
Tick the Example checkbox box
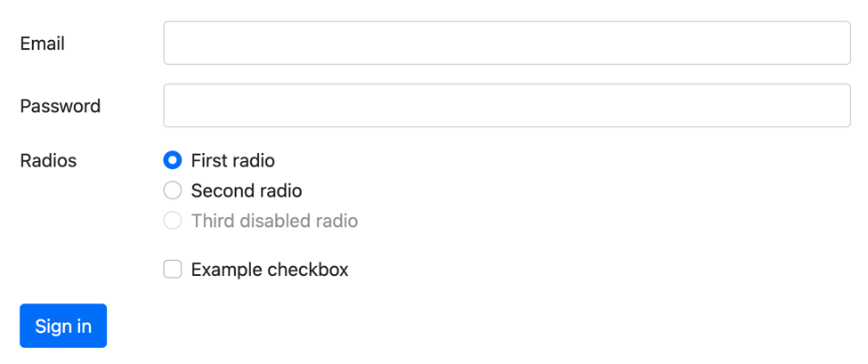pyautogui.click(x=173, y=270)
